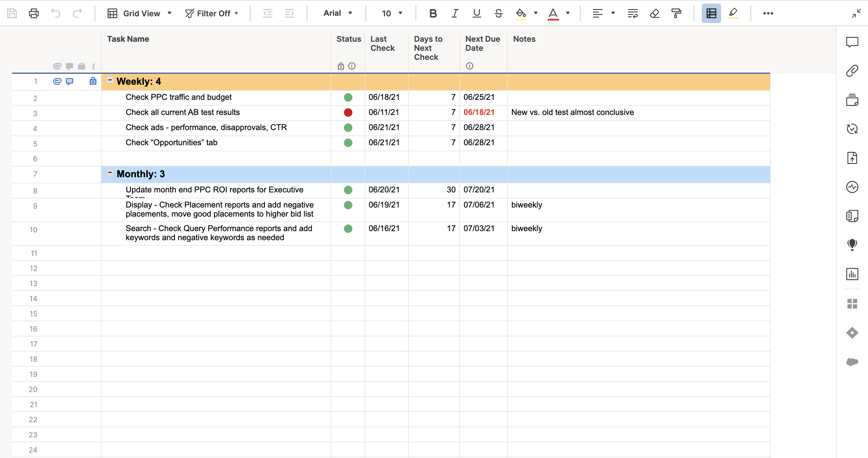Open chart panel icon in sidebar
This screenshot has height=458, width=868.
click(x=852, y=274)
